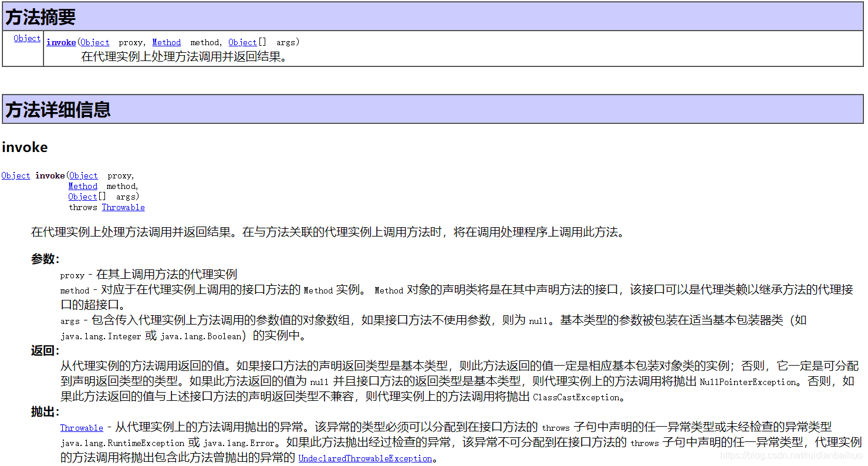This screenshot has height=466, width=868.
Task: Open Method link in detail signature
Action: (x=83, y=186)
